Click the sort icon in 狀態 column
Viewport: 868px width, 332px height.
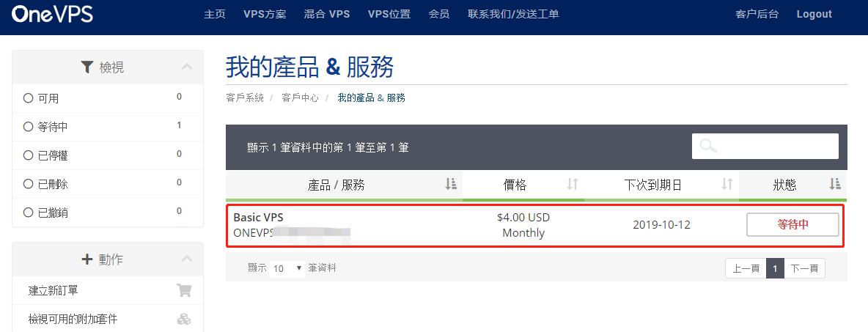click(834, 185)
